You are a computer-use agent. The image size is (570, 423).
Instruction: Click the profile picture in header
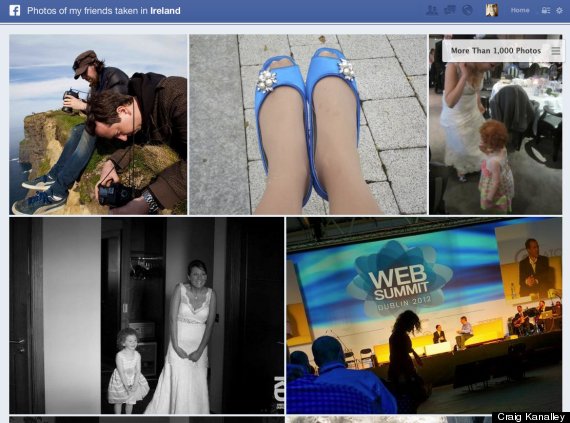click(x=491, y=10)
